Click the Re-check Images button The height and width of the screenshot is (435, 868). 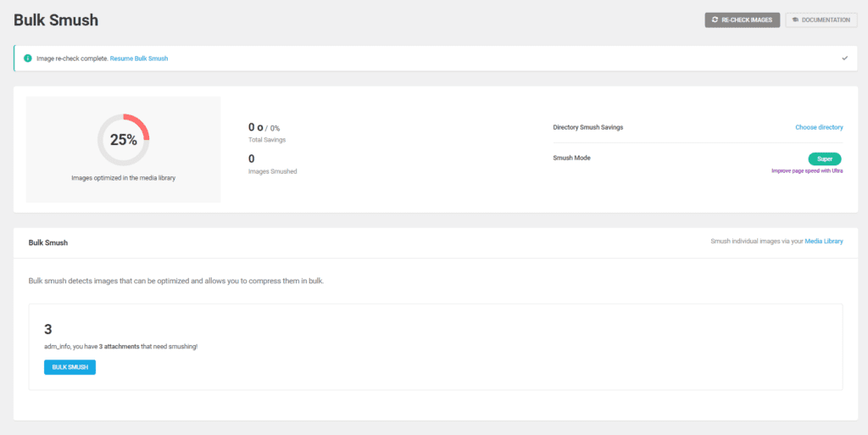pos(743,20)
